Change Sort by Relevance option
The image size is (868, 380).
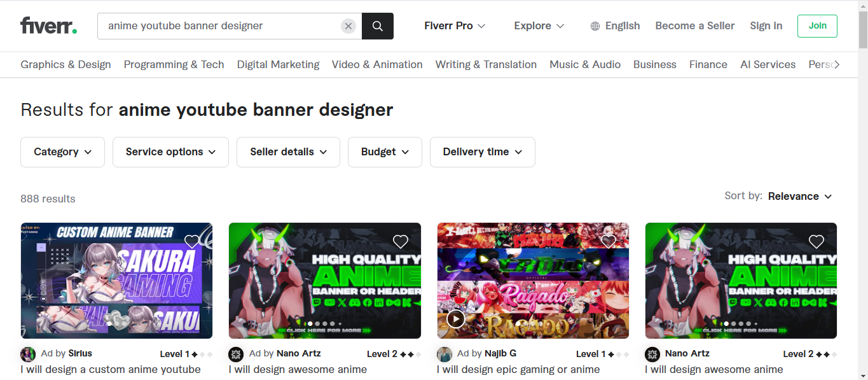pos(800,196)
